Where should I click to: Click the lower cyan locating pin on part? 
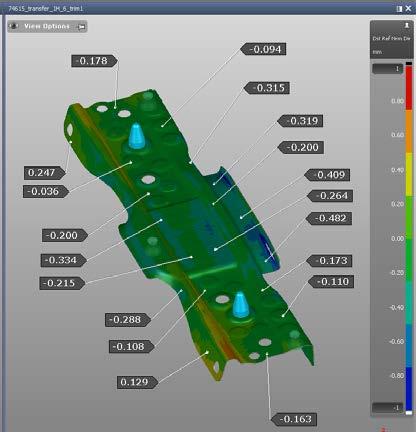click(241, 305)
